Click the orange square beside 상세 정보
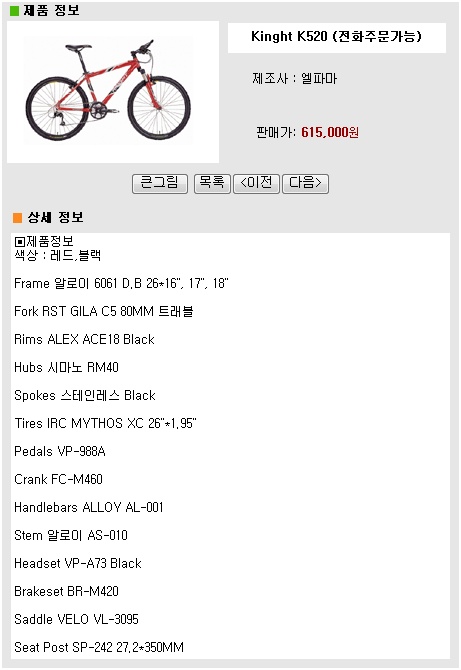461x670 pixels. click(x=18, y=218)
